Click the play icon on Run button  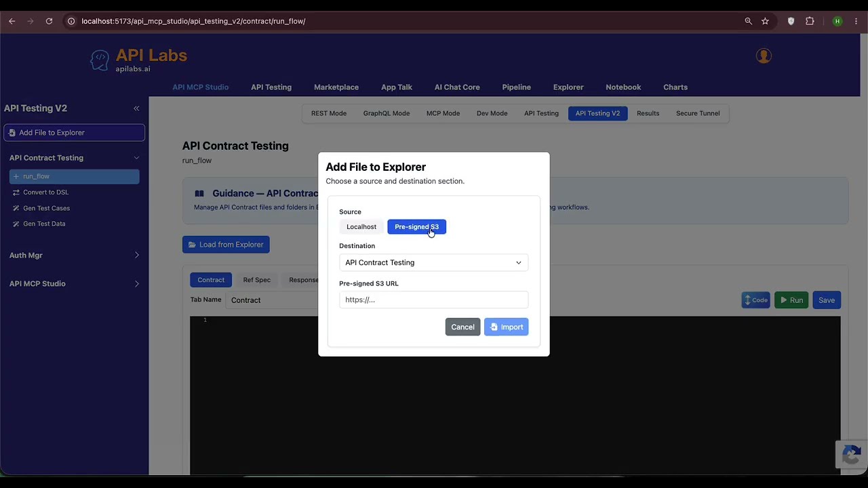pos(783,300)
